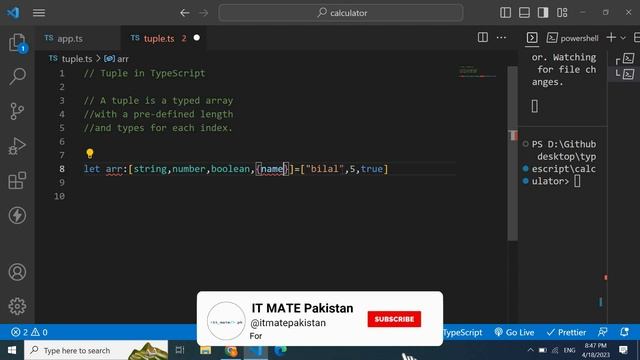
Task: Close tuple.ts via unsaved dot indicator
Action: coord(197,38)
